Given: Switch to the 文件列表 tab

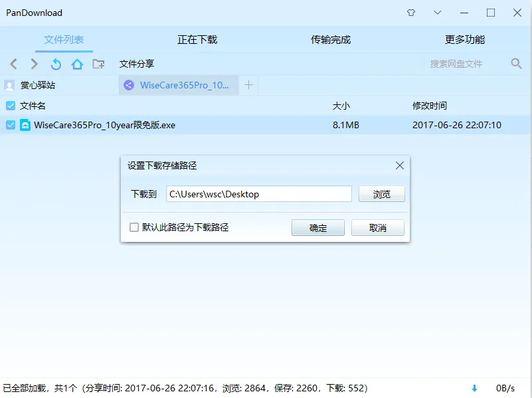Looking at the screenshot, I should pos(64,40).
